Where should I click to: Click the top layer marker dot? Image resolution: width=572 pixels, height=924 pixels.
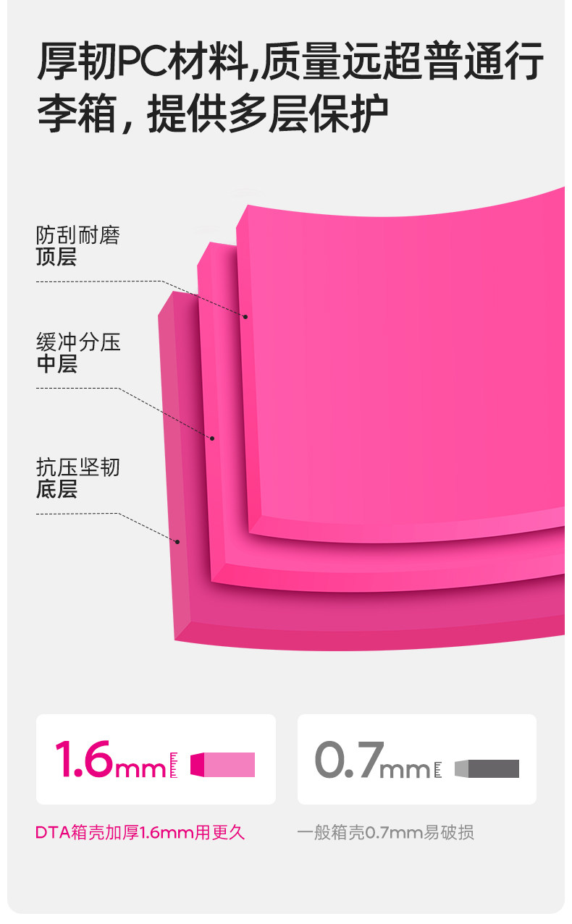[x=245, y=317]
